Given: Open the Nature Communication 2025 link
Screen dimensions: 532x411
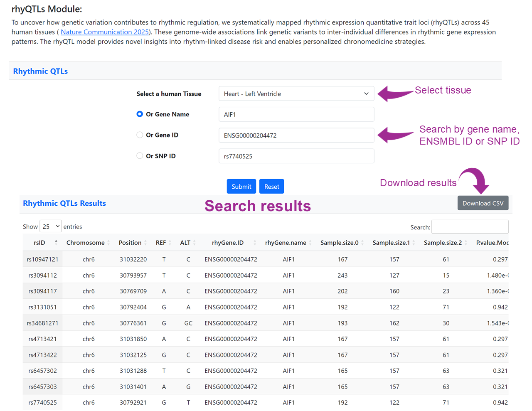Looking at the screenshot, I should tap(105, 32).
